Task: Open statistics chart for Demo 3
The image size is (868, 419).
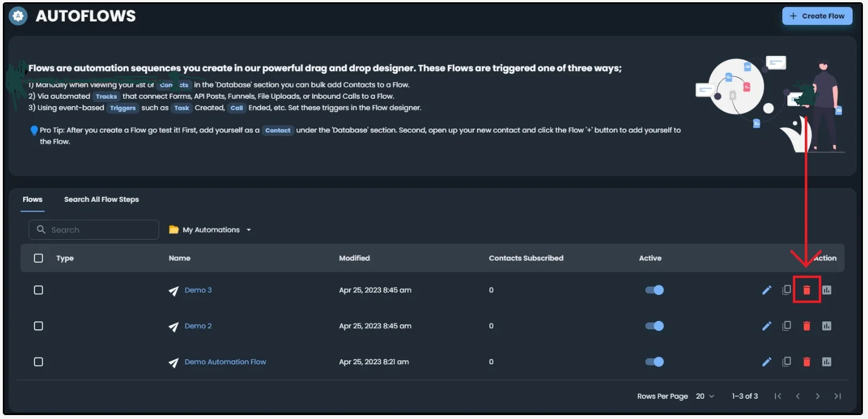Action: (x=827, y=290)
